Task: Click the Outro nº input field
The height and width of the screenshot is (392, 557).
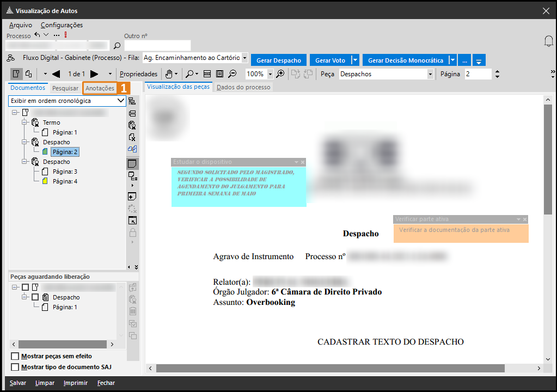Action: 157,45
